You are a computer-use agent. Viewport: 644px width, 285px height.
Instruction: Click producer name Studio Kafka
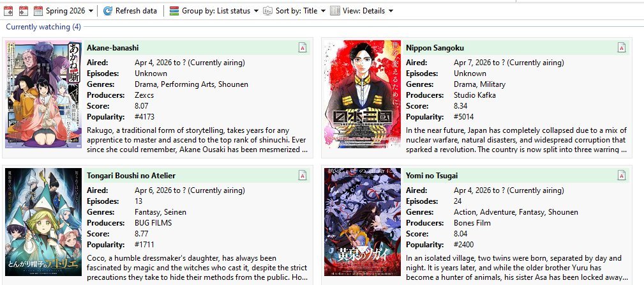[x=475, y=95]
